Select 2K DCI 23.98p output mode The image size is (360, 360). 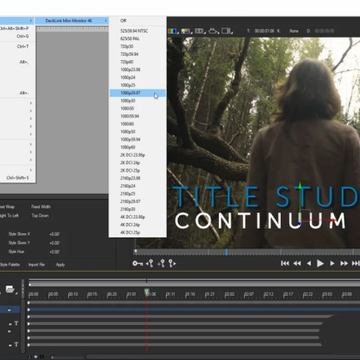click(x=138, y=155)
